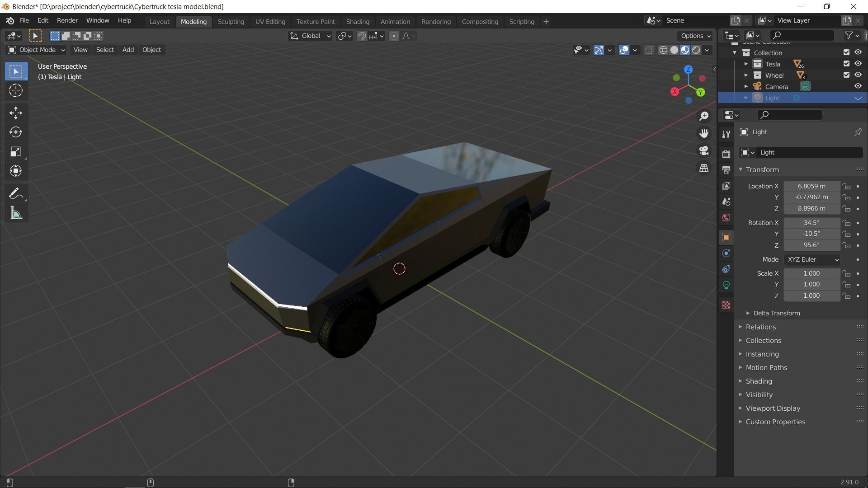Open the viewport Object menu
Viewport: 868px width, 488px height.
[x=151, y=50]
